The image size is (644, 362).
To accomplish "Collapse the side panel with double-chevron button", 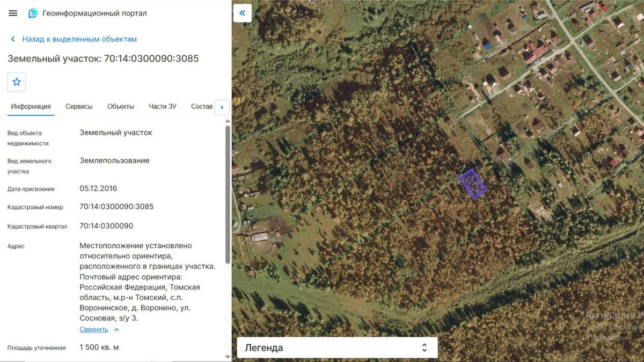I will [243, 13].
